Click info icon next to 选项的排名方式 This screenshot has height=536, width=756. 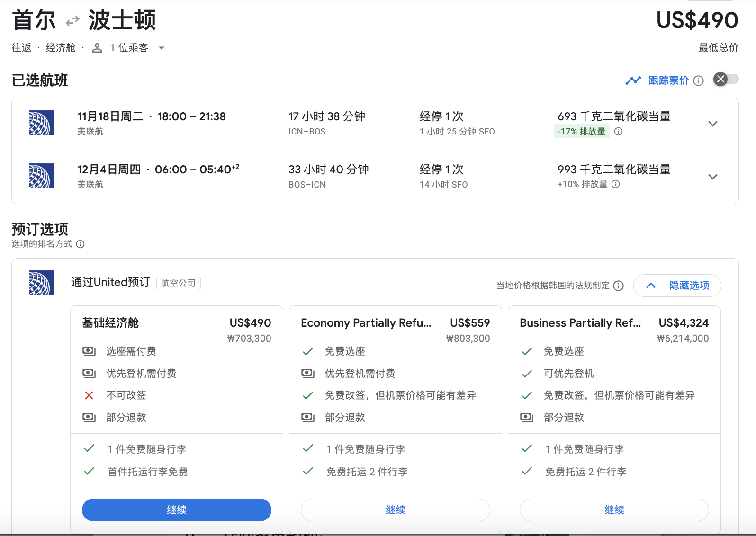[x=81, y=244]
